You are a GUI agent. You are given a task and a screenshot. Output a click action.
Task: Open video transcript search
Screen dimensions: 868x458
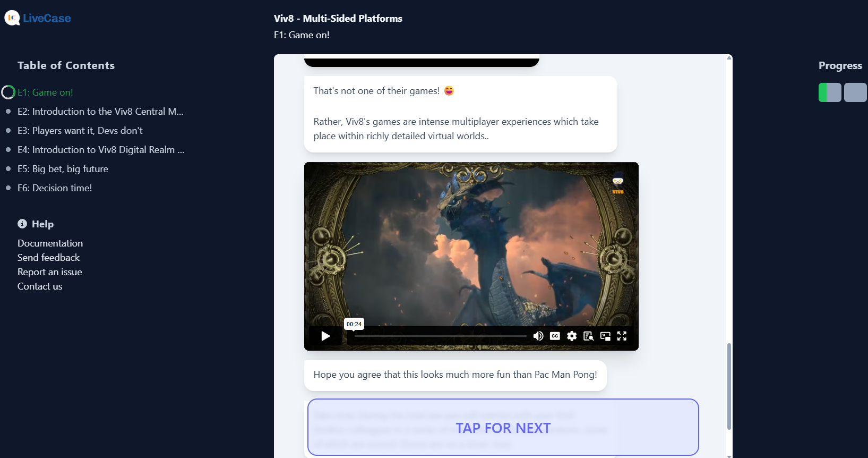pyautogui.click(x=588, y=336)
